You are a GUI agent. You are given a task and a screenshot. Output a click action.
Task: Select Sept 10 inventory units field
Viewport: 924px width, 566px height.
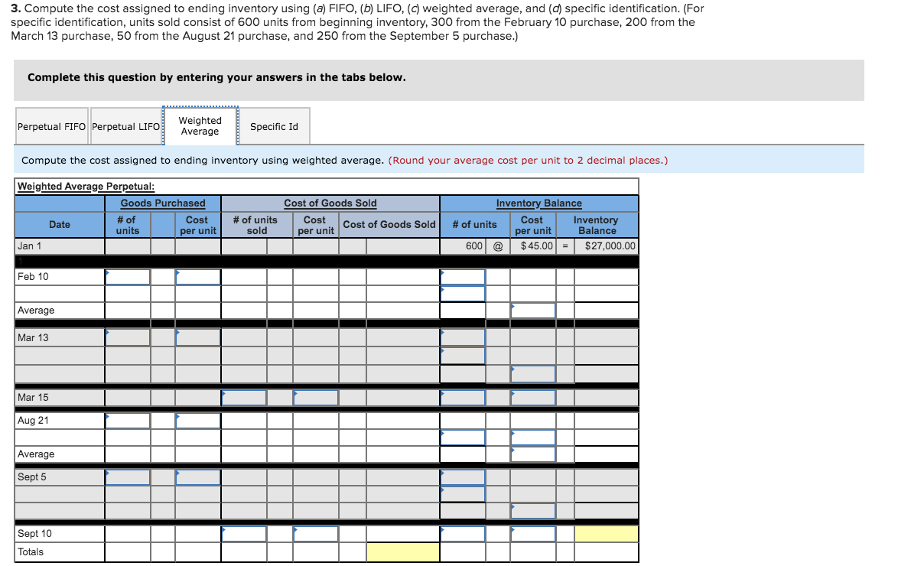(463, 534)
